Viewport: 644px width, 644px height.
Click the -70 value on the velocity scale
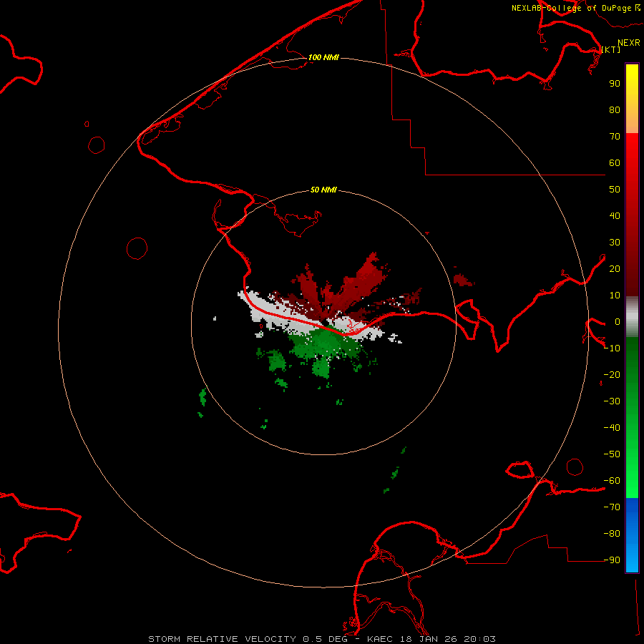[x=612, y=507]
